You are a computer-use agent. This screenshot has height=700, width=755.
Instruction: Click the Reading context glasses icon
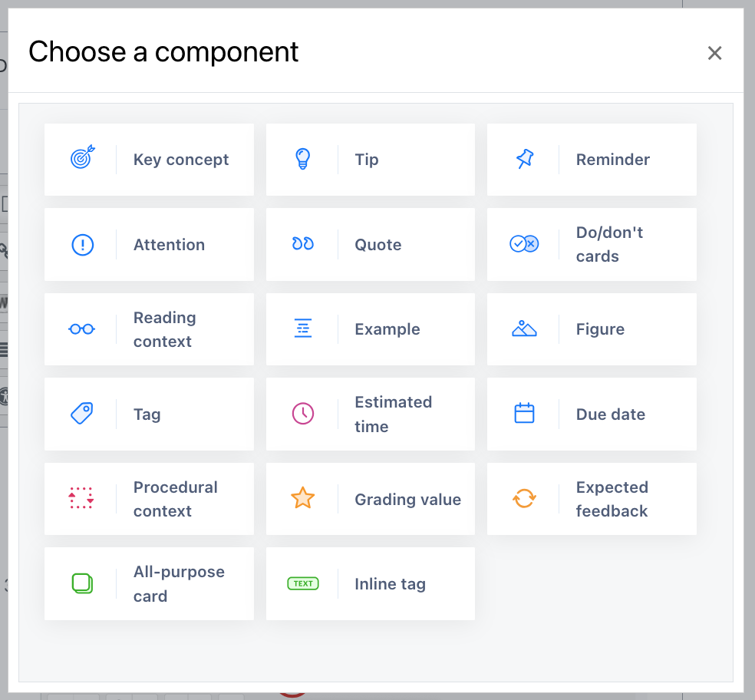point(82,329)
